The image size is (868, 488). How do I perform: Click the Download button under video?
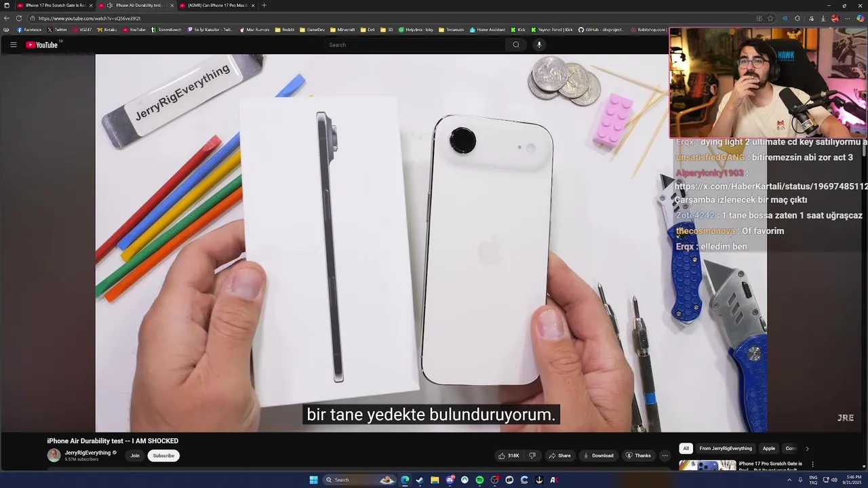pos(598,455)
